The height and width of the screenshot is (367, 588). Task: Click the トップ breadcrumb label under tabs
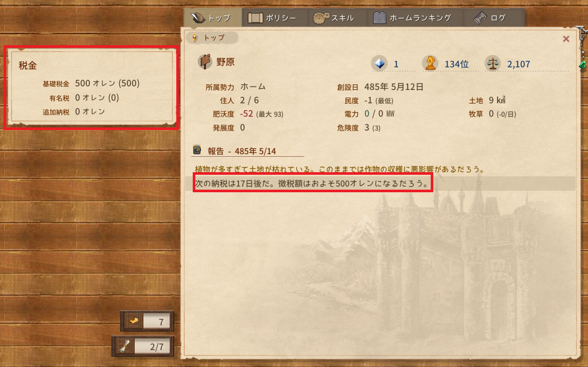213,38
